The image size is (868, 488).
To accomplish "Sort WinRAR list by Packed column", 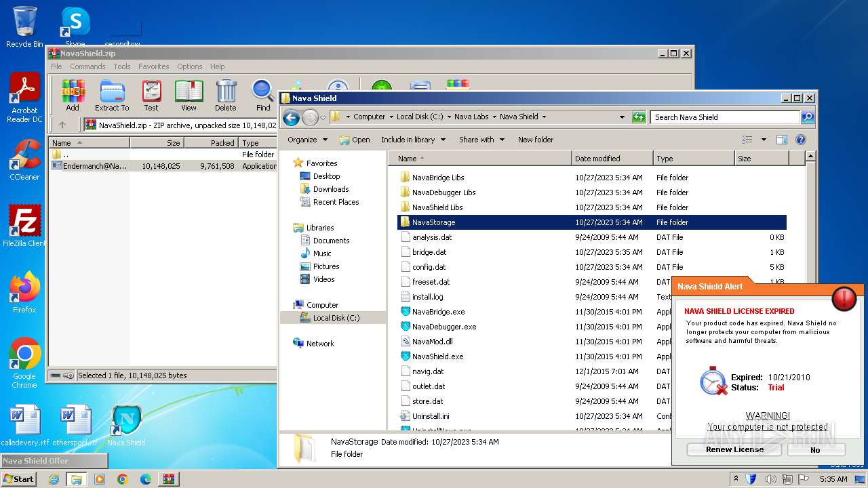I will (x=211, y=143).
